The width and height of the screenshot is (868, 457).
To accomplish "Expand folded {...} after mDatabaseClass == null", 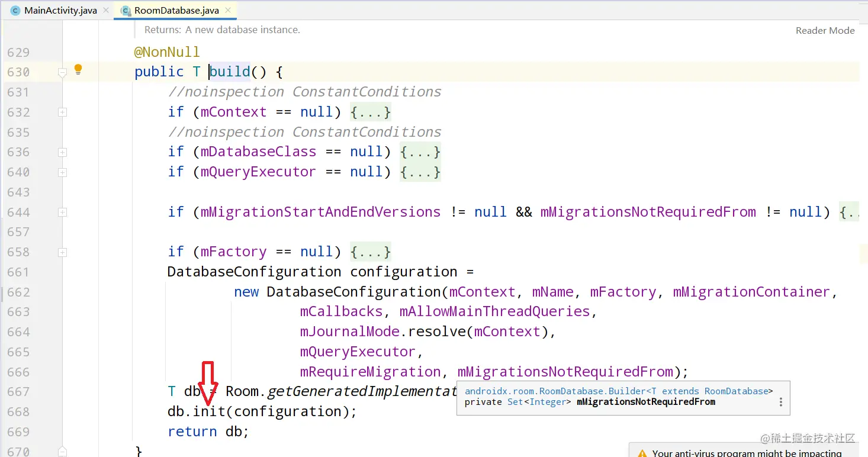I will coord(420,152).
